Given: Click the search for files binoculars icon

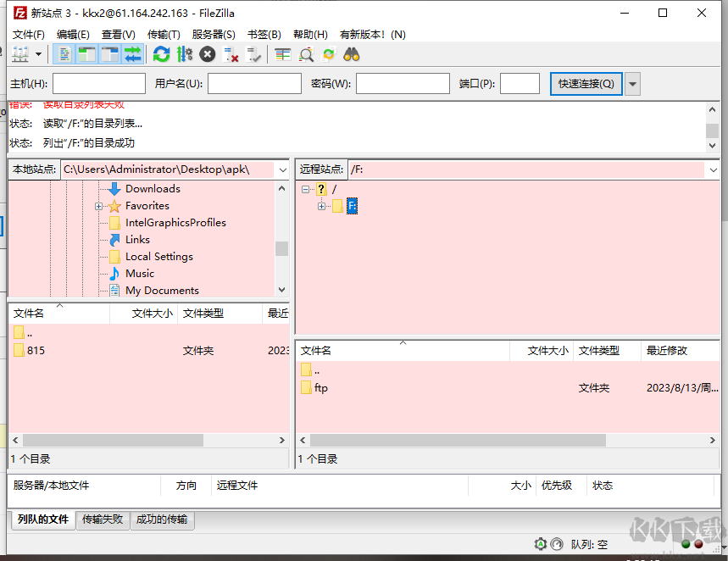Looking at the screenshot, I should (351, 53).
